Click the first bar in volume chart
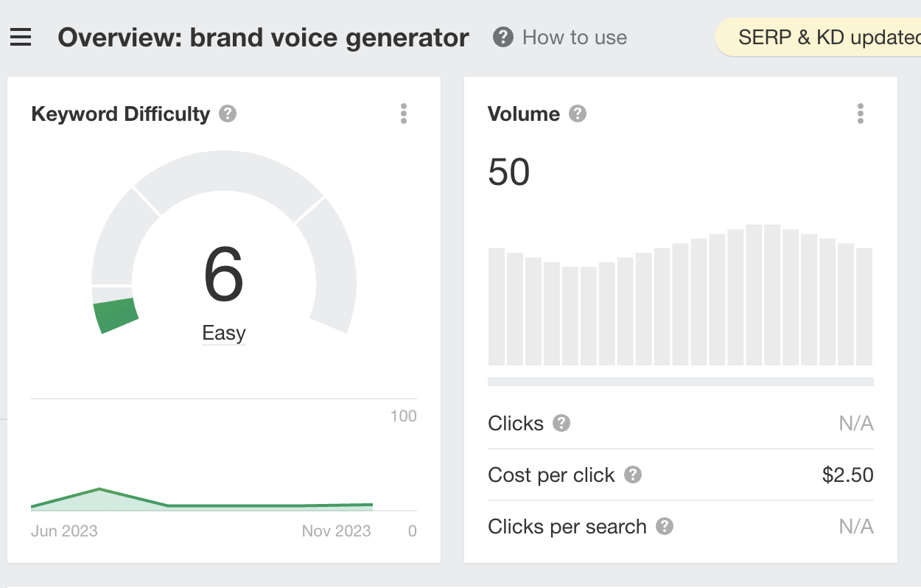This screenshot has width=921, height=588. point(497,307)
